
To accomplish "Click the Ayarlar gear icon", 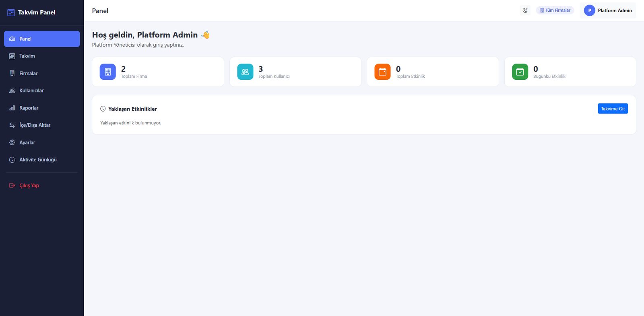I will click(12, 143).
